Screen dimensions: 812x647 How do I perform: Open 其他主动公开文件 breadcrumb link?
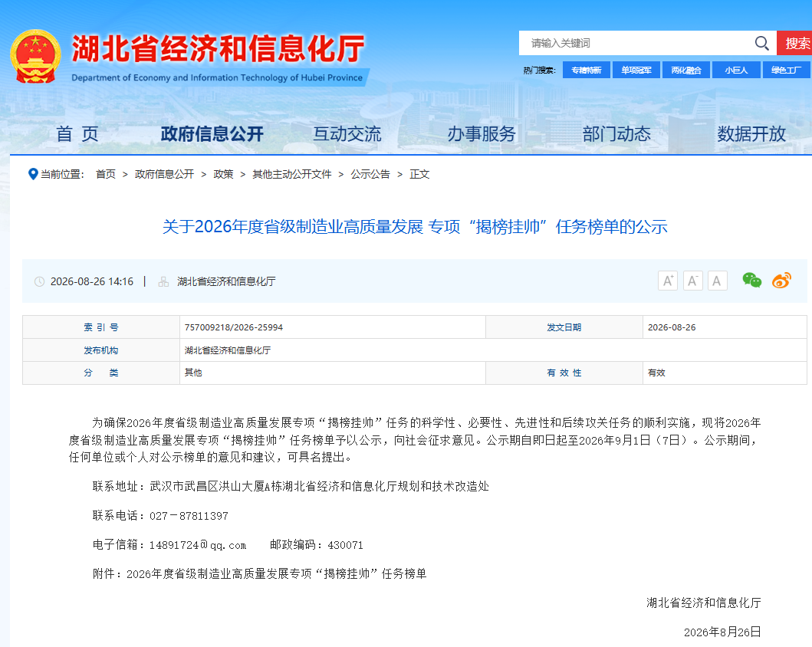[291, 175]
